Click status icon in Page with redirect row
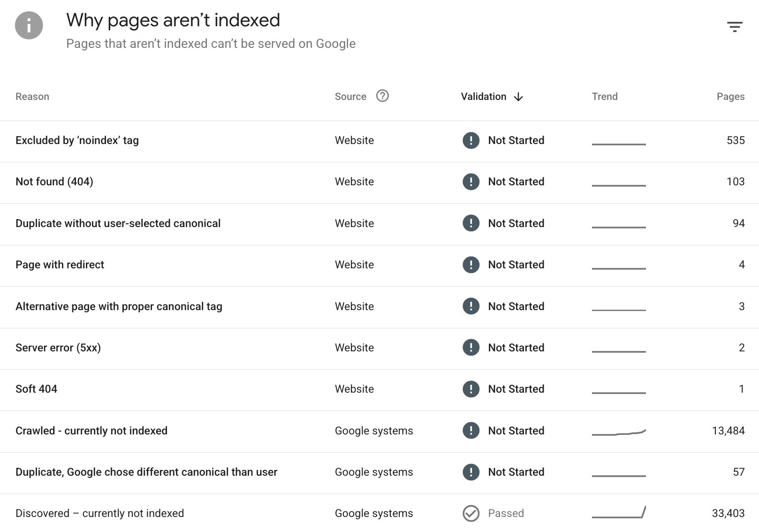Viewport: 759px width, 532px height. (471, 265)
